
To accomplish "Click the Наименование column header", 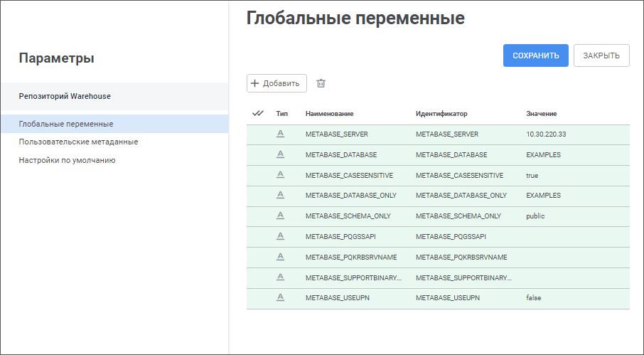I will pyautogui.click(x=329, y=114).
